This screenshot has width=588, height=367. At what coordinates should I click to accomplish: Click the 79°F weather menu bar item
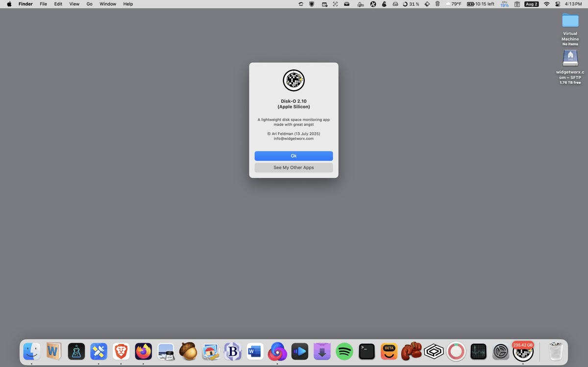453,4
